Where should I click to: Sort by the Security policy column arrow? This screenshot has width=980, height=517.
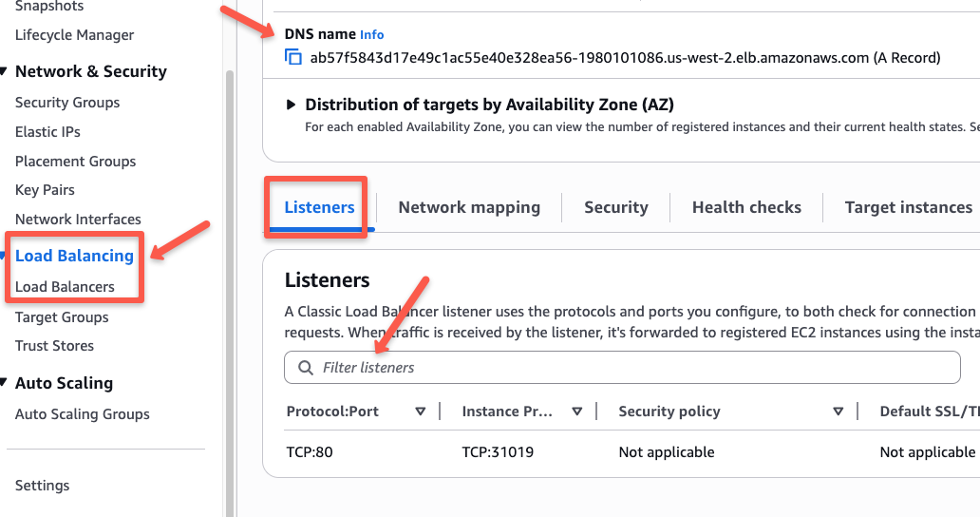pos(839,412)
